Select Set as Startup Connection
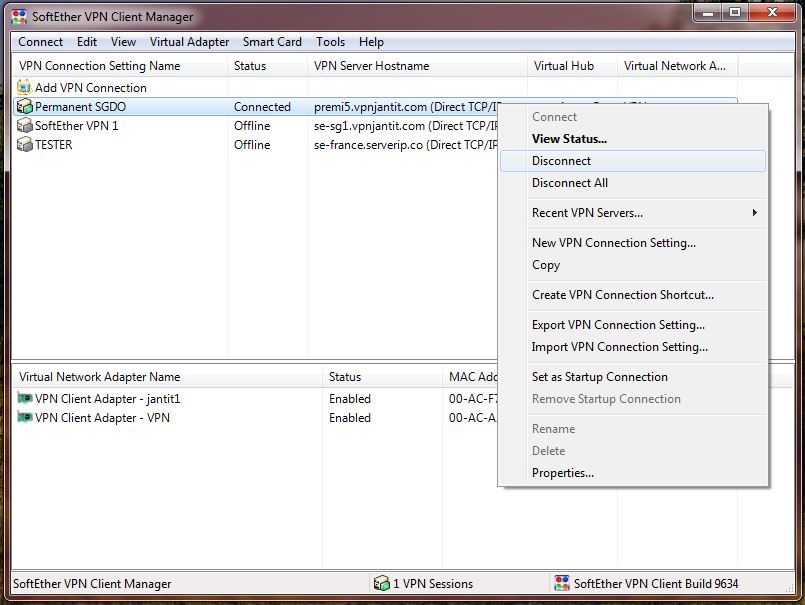The height and width of the screenshot is (605, 805). (x=632, y=376)
